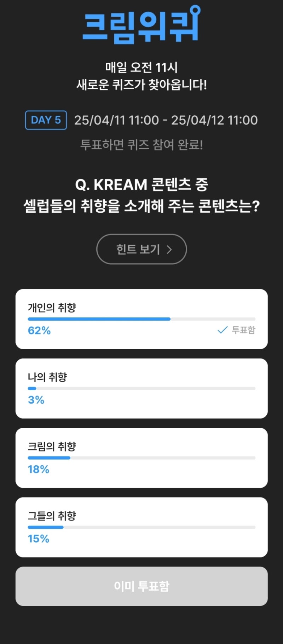
Task: Click the chevron arrow in 힌트 보기
Action: pos(169,249)
